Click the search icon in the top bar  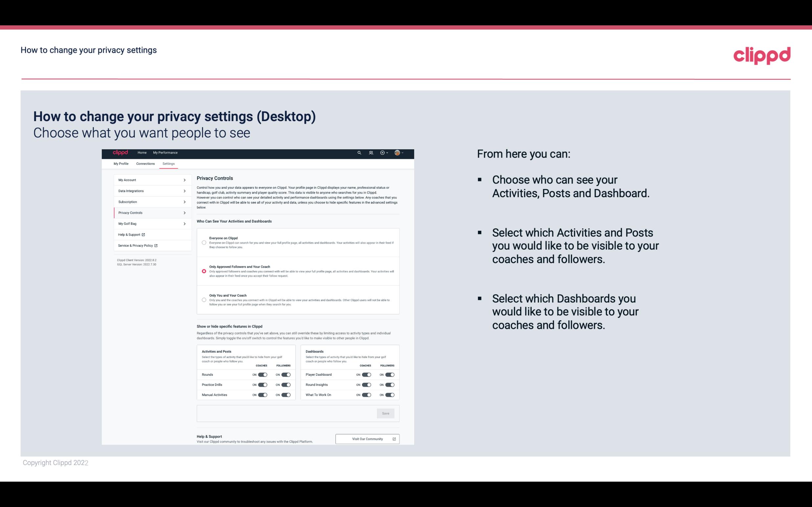click(x=358, y=153)
